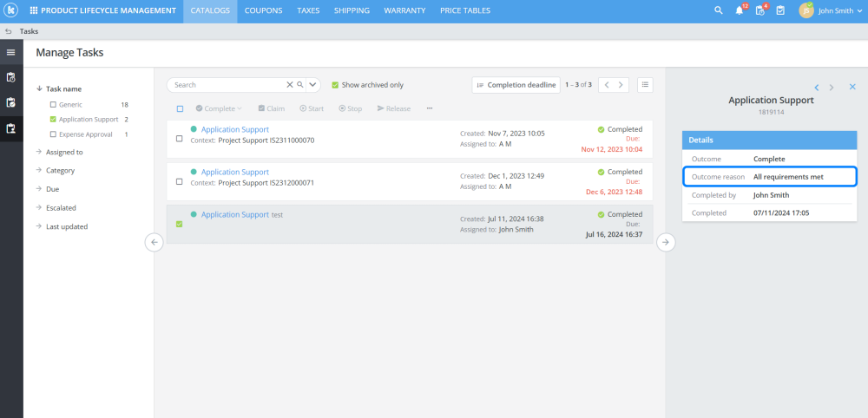
Task: Select the task with context IS2312000071
Action: [179, 181]
